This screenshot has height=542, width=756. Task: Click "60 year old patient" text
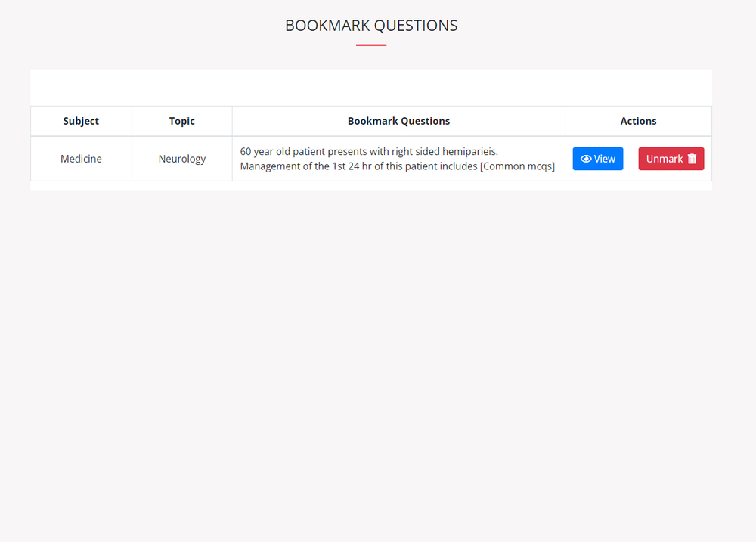(x=282, y=151)
